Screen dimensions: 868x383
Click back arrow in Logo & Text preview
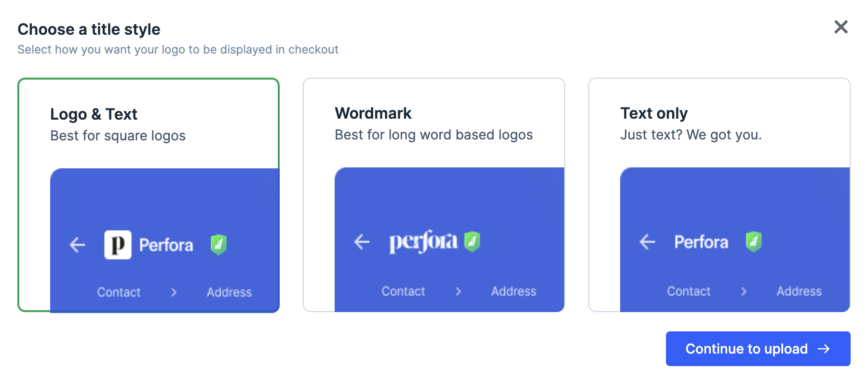tap(78, 245)
